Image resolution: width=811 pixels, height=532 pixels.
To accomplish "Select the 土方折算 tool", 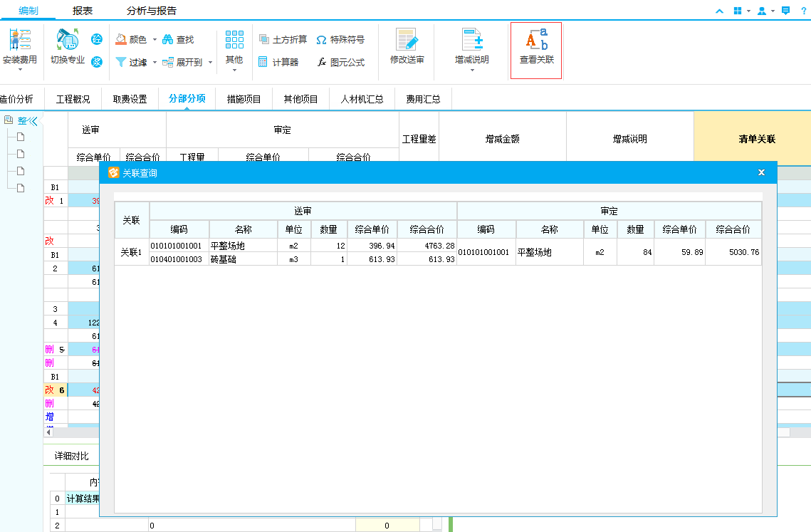I will (264, 40).
